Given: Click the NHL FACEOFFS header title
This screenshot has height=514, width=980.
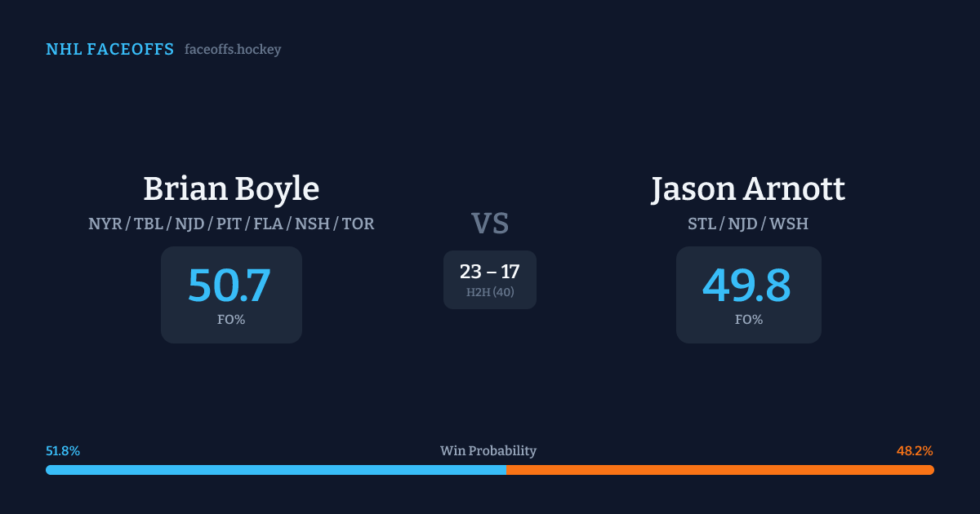Looking at the screenshot, I should coord(109,50).
